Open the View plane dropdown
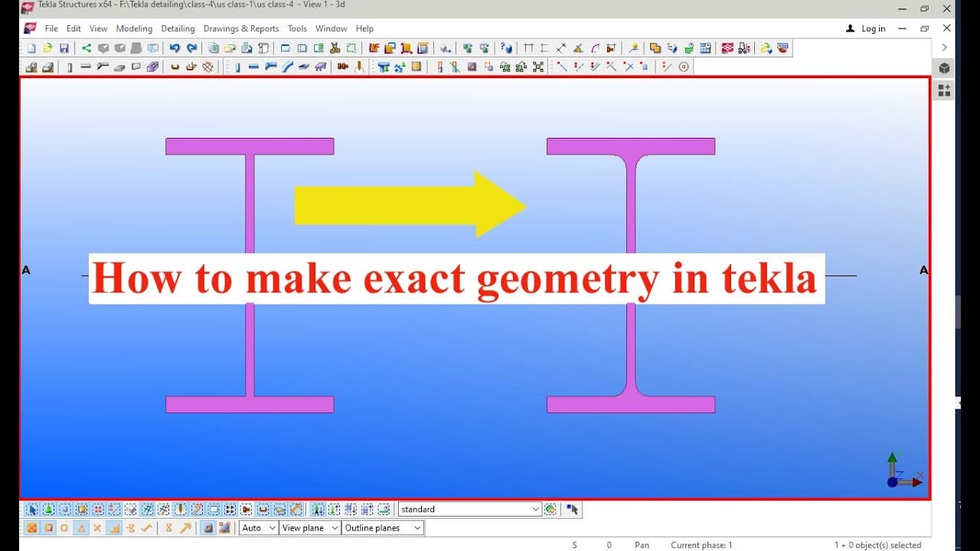 310,528
